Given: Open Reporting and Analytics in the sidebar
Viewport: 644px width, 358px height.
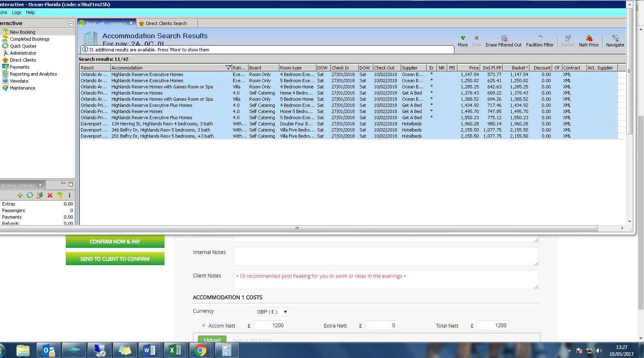Looking at the screenshot, I should pyautogui.click(x=33, y=74).
